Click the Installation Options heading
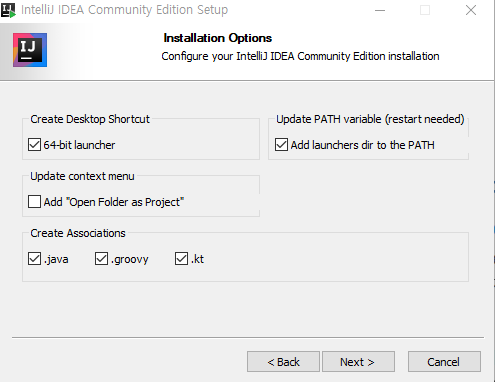This screenshot has width=495, height=382. click(218, 38)
